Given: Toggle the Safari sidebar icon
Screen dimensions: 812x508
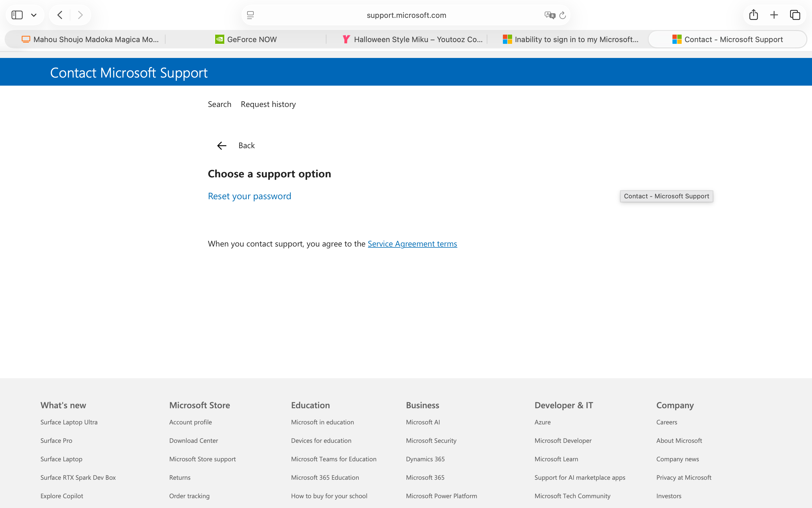Looking at the screenshot, I should tap(17, 15).
